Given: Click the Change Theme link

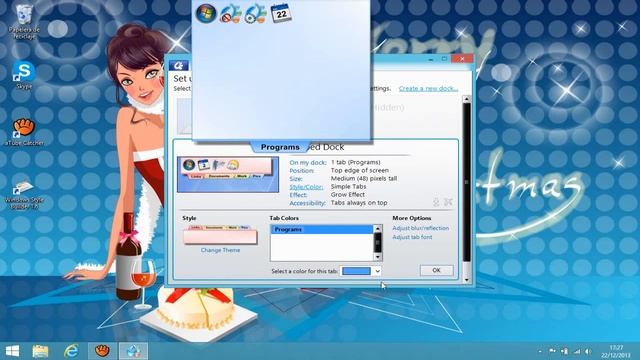Looking at the screenshot, I should click(220, 250).
